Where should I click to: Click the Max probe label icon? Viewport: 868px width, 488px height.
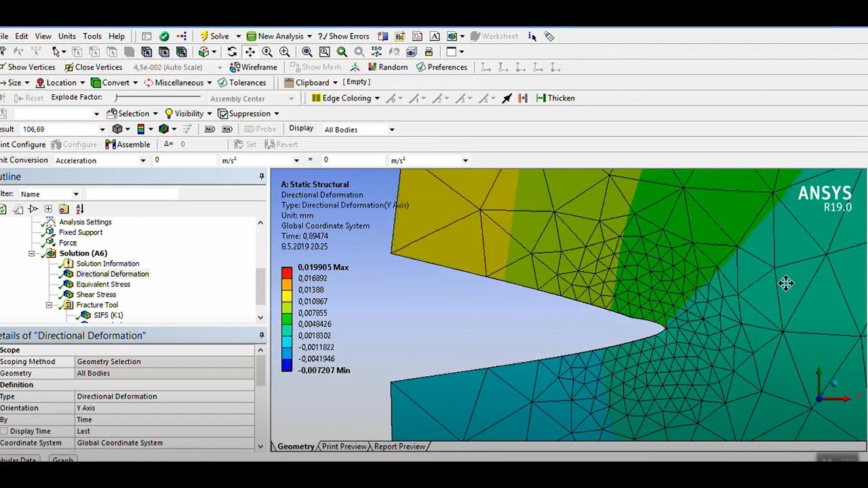[210, 129]
